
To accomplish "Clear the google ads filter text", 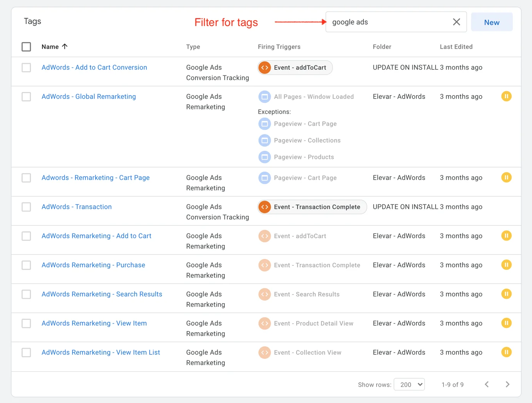I will tap(456, 22).
